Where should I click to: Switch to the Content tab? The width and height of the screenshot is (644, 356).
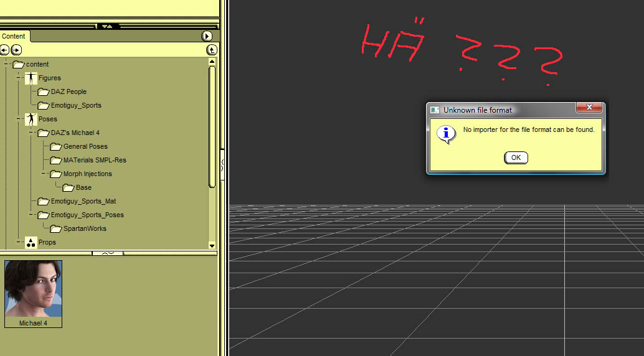click(x=14, y=36)
